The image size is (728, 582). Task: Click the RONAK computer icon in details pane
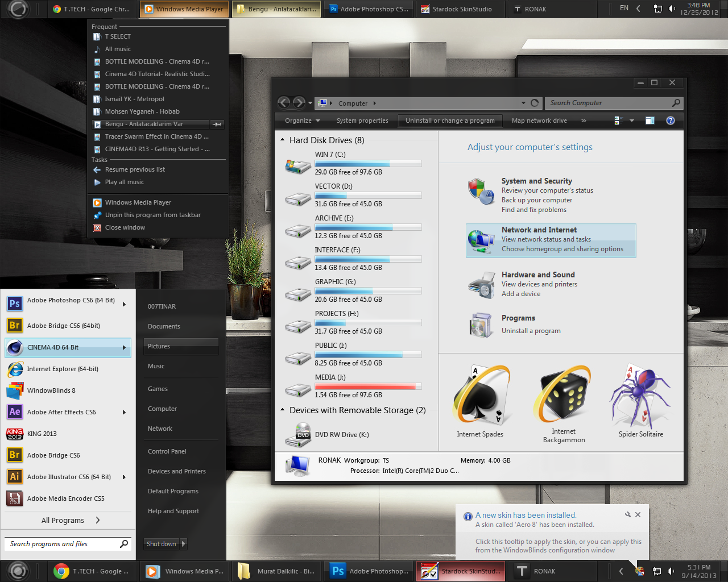point(298,466)
